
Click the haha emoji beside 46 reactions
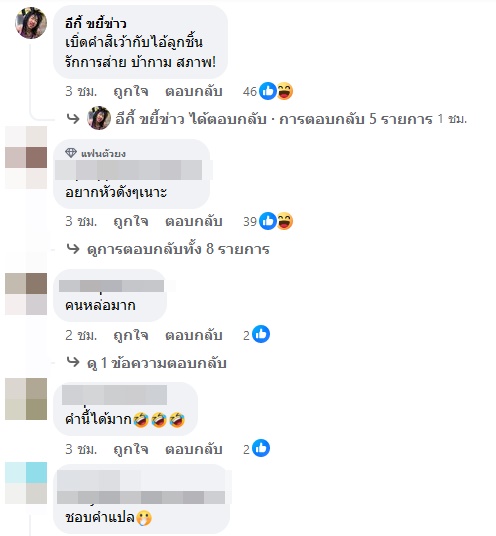284,91
